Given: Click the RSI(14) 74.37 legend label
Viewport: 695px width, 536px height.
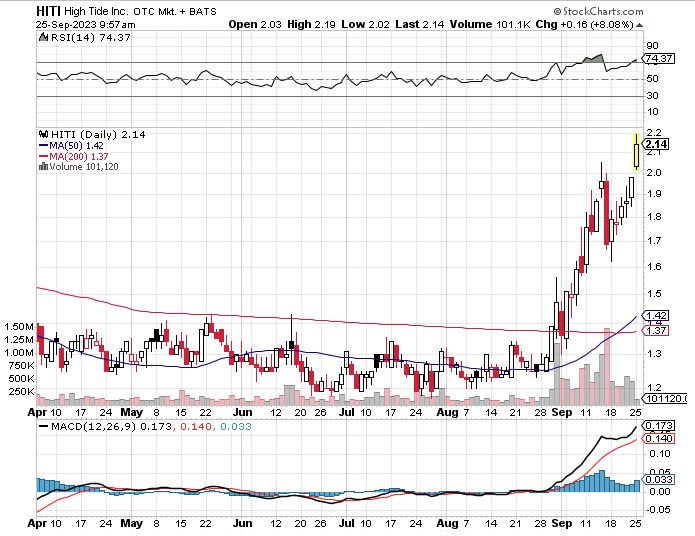Looking at the screenshot, I should click(91, 38).
